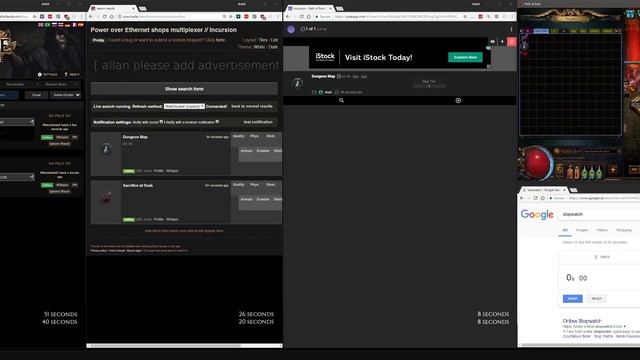
Task: Click Whisper on the Sacrifice at Dusk listing
Action: pyautogui.click(x=172, y=220)
